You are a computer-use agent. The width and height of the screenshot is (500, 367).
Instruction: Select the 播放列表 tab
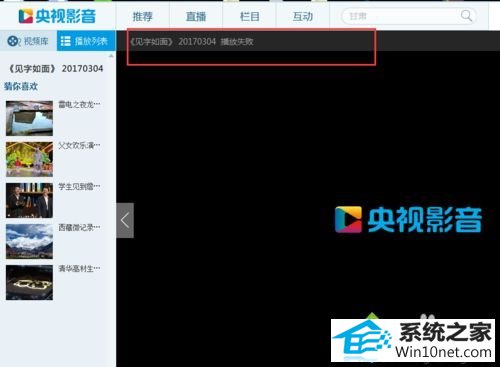pyautogui.click(x=86, y=41)
